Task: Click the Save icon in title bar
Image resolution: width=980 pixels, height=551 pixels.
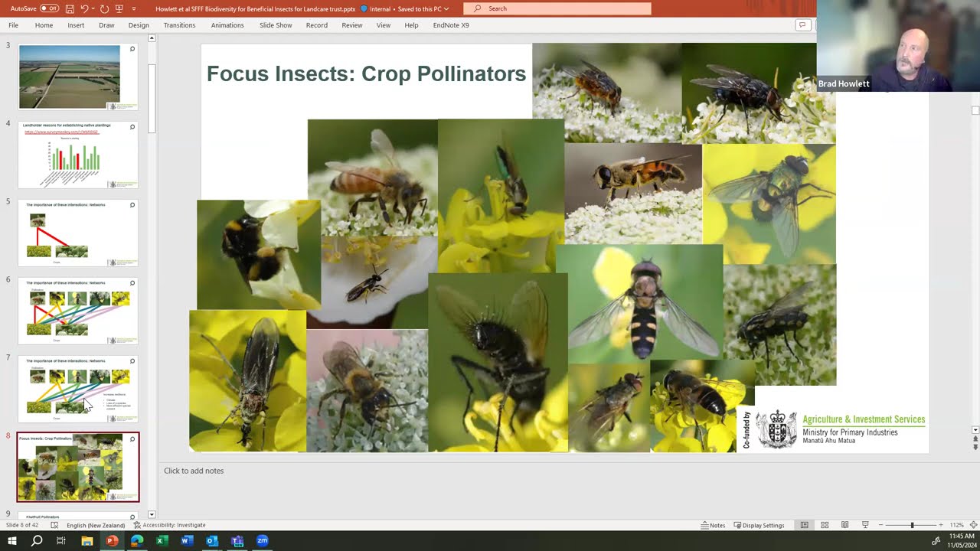Action: tap(70, 8)
